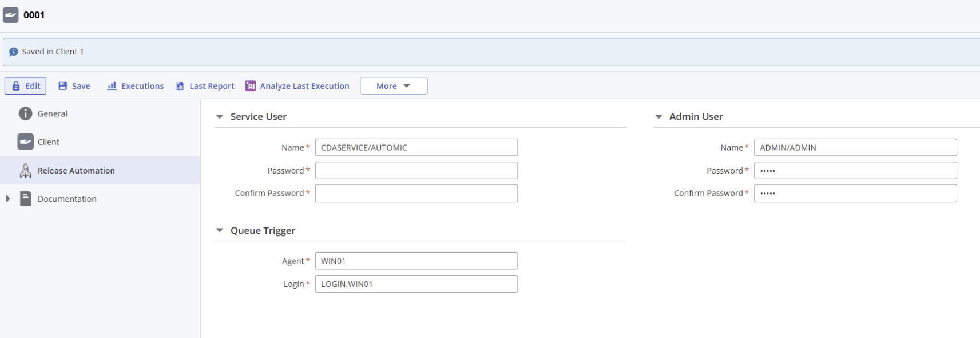Screen dimensions: 980x338
Task: Click the Release Automation rocket icon
Action: point(25,170)
